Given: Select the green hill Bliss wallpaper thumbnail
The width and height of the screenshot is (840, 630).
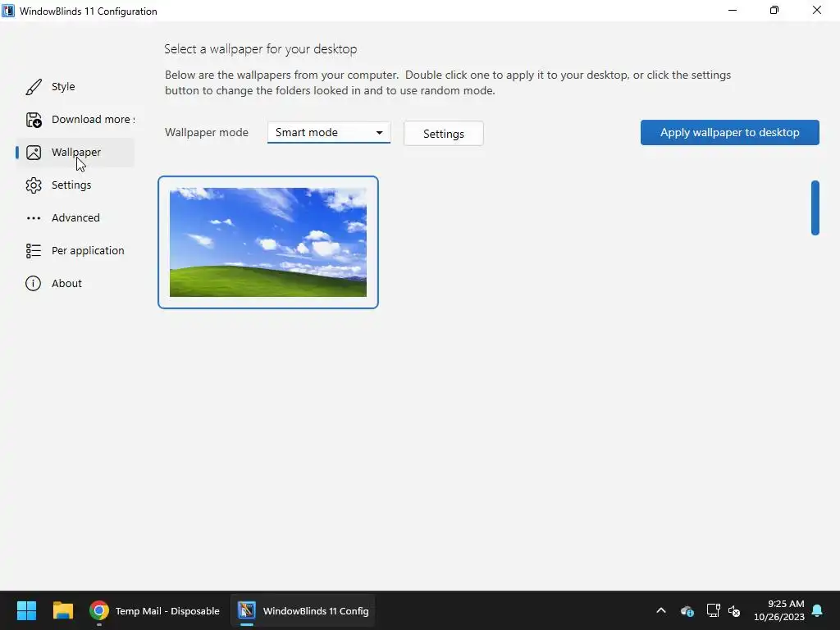Looking at the screenshot, I should [268, 242].
